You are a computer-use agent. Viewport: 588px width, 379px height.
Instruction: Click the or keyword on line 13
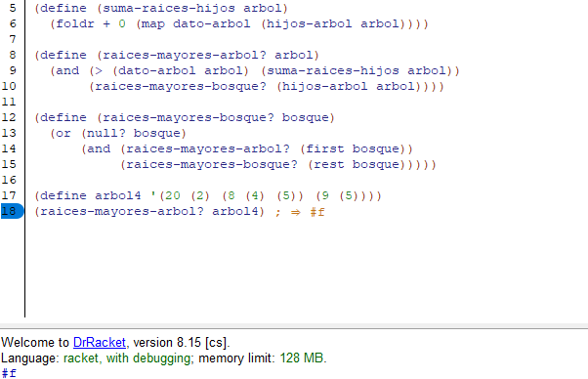(x=63, y=133)
